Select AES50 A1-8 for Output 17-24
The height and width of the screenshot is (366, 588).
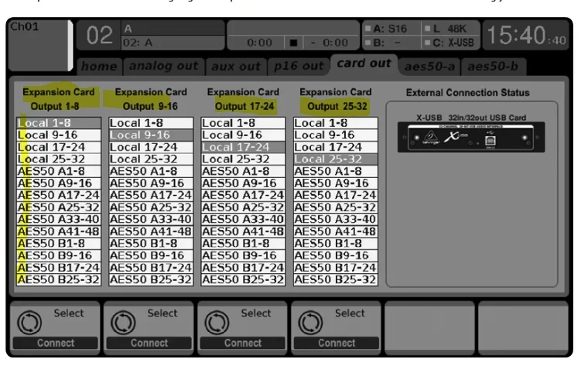pyautogui.click(x=244, y=171)
